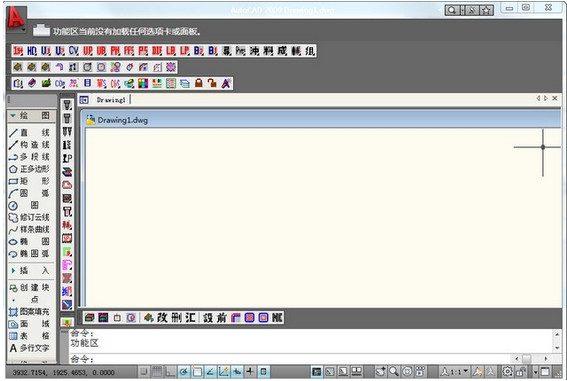The image size is (567, 381).
Task: Switch to the Drawing1 document tab
Action: click(111, 100)
